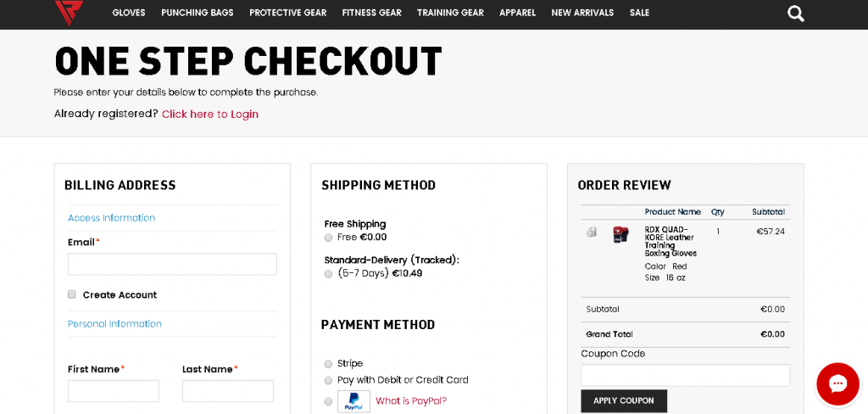The height and width of the screenshot is (414, 868).
Task: Click the Apply Coupon button
Action: [623, 400]
